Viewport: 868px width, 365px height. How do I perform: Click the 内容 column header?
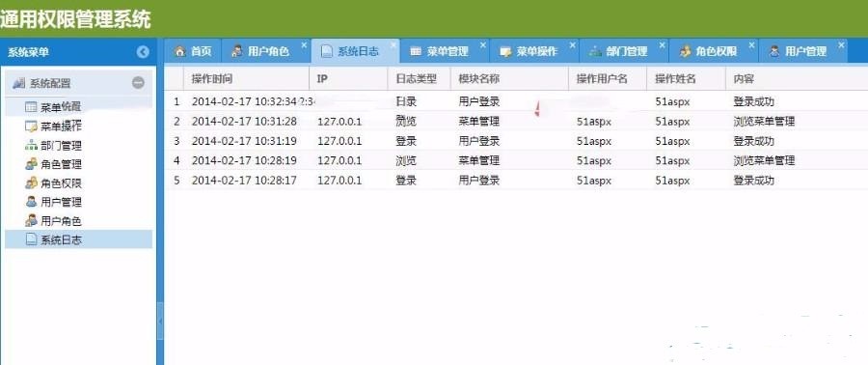point(797,78)
